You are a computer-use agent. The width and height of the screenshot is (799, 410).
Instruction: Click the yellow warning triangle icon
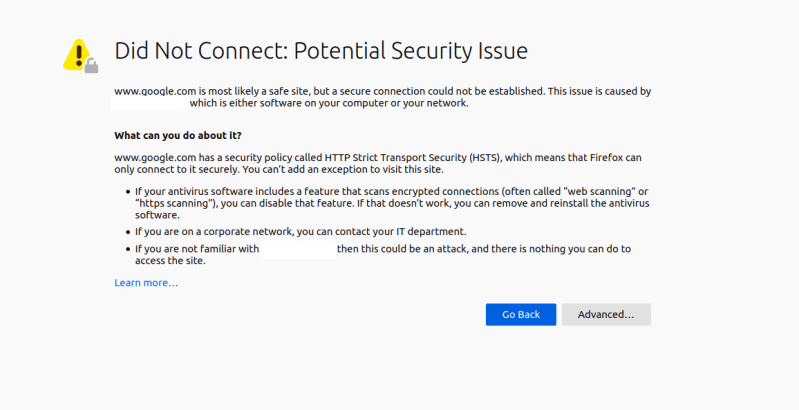[77, 53]
